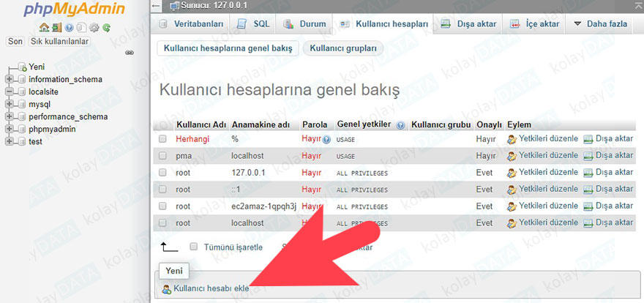
Task: Click the server icon in breadcrumb
Action: coord(175,6)
